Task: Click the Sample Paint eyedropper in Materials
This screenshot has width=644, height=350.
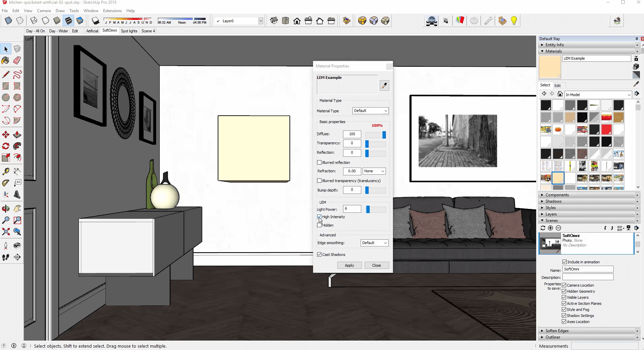Action: click(x=636, y=84)
